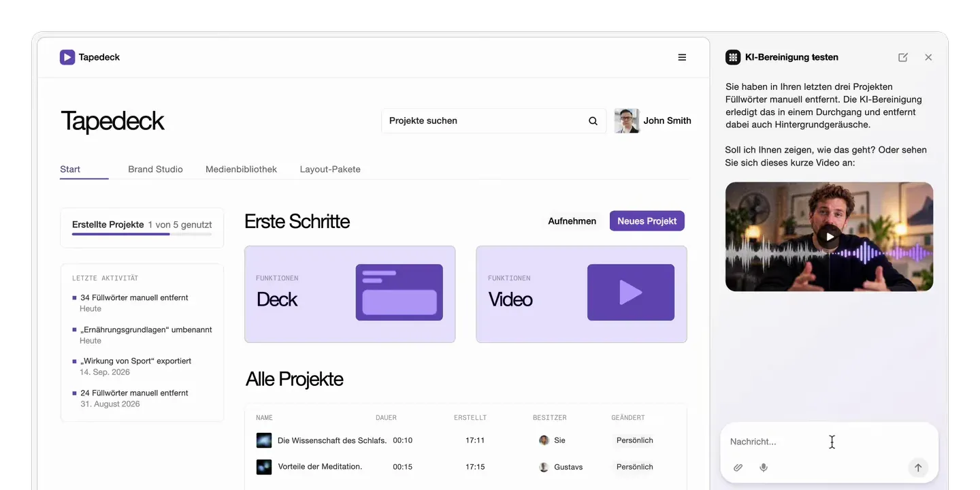Focus the Nachricht message input
The image size is (980, 490).
(829, 442)
